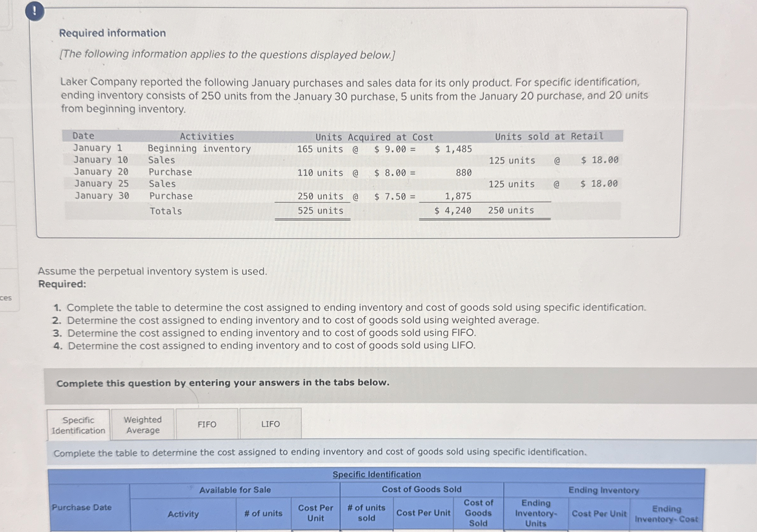Click the Specific Identification table title

(x=377, y=474)
